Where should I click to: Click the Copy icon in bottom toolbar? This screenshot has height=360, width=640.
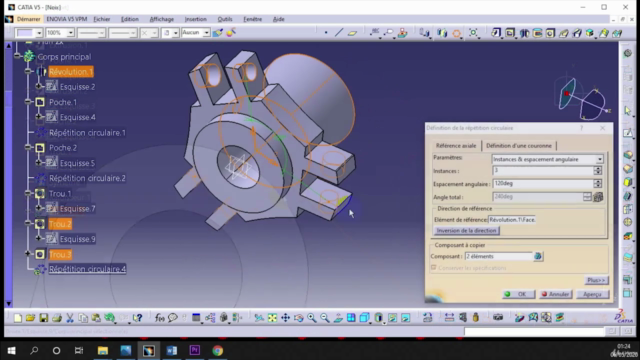click(x=83, y=318)
